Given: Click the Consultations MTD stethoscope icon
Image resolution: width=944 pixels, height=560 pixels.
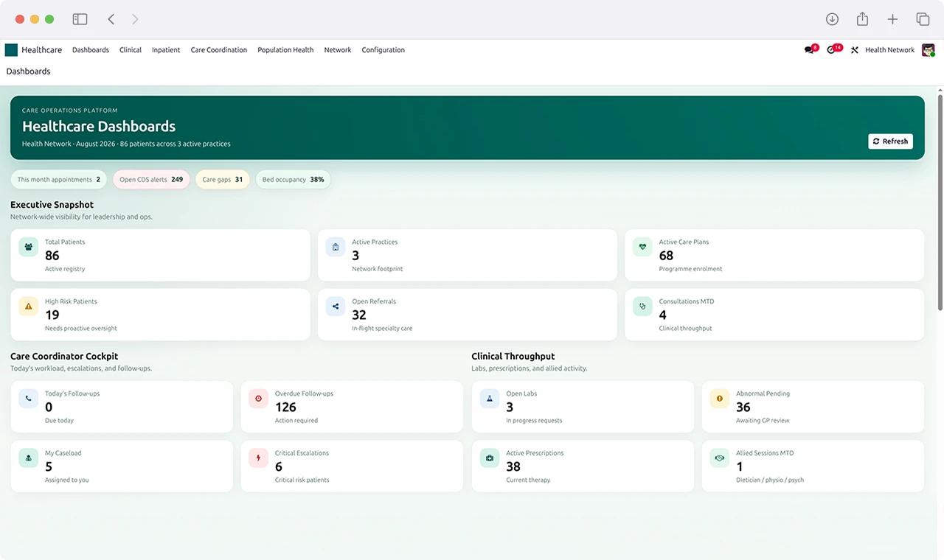Looking at the screenshot, I should 642,307.
